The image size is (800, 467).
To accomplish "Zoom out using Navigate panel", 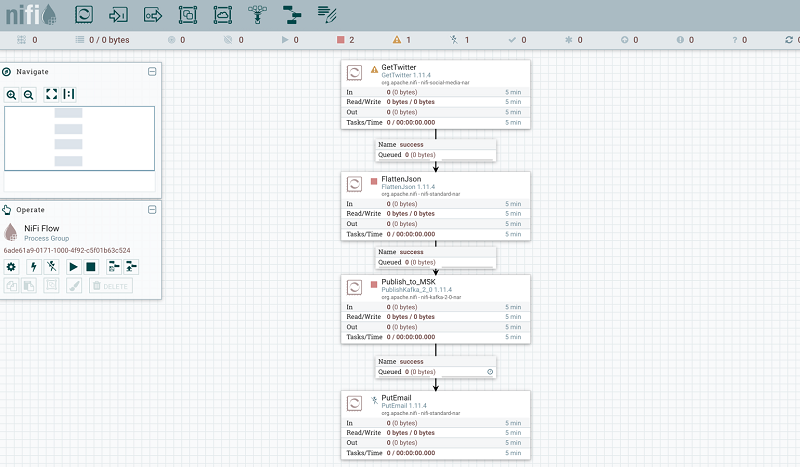I will pyautogui.click(x=29, y=94).
